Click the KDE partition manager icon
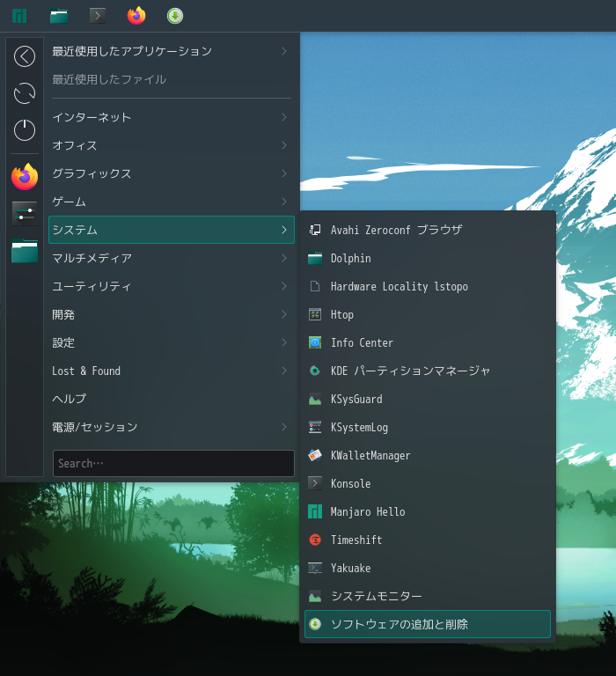The image size is (616, 676). [x=315, y=371]
